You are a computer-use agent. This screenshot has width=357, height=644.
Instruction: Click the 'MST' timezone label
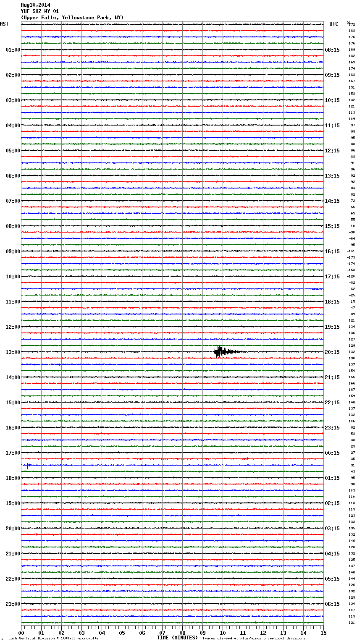point(4,24)
